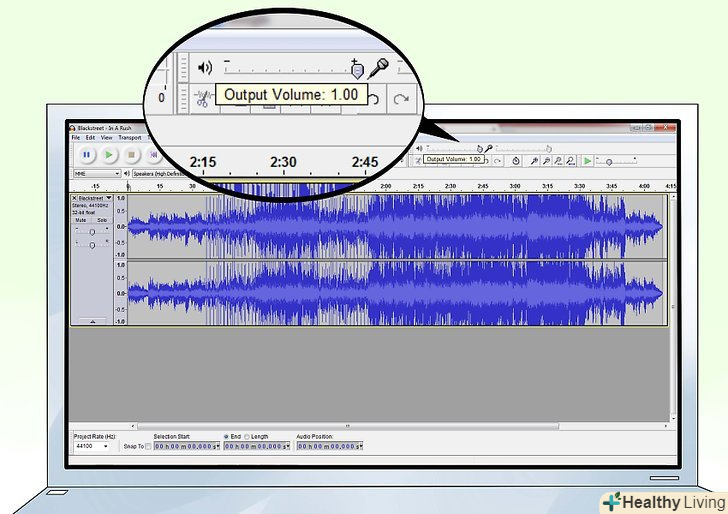Open the End time format arrow
The image size is (728, 514).
coord(288,446)
